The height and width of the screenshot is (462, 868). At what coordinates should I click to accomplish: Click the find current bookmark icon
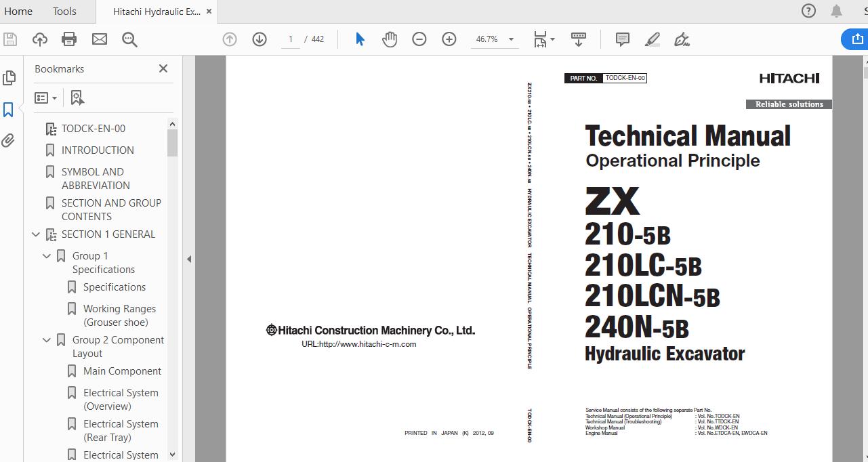coord(77,98)
